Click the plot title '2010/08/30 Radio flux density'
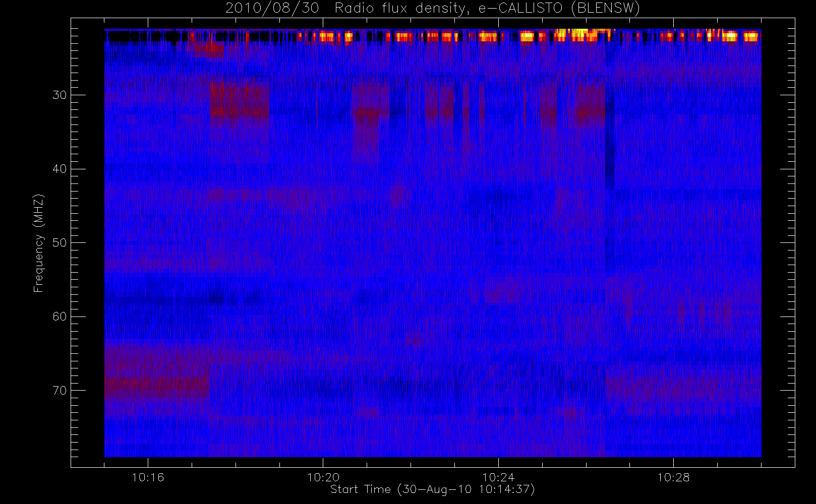The image size is (816, 504). pos(433,9)
